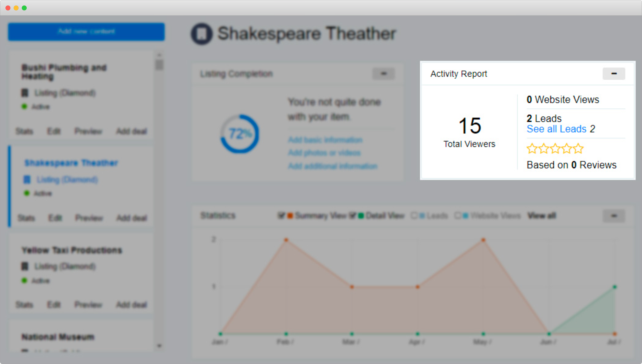Screen dimensions: 642x364
Task: Click the third review star
Action: [x=555, y=148]
